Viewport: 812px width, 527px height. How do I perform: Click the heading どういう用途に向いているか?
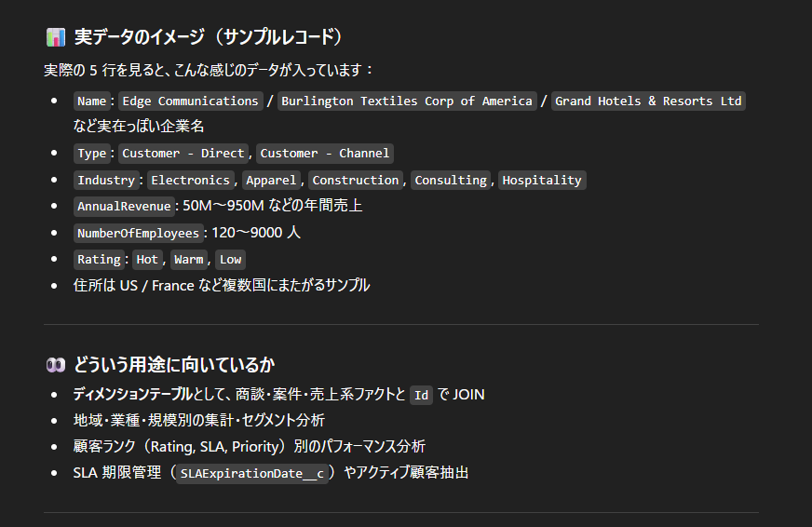(x=174, y=365)
